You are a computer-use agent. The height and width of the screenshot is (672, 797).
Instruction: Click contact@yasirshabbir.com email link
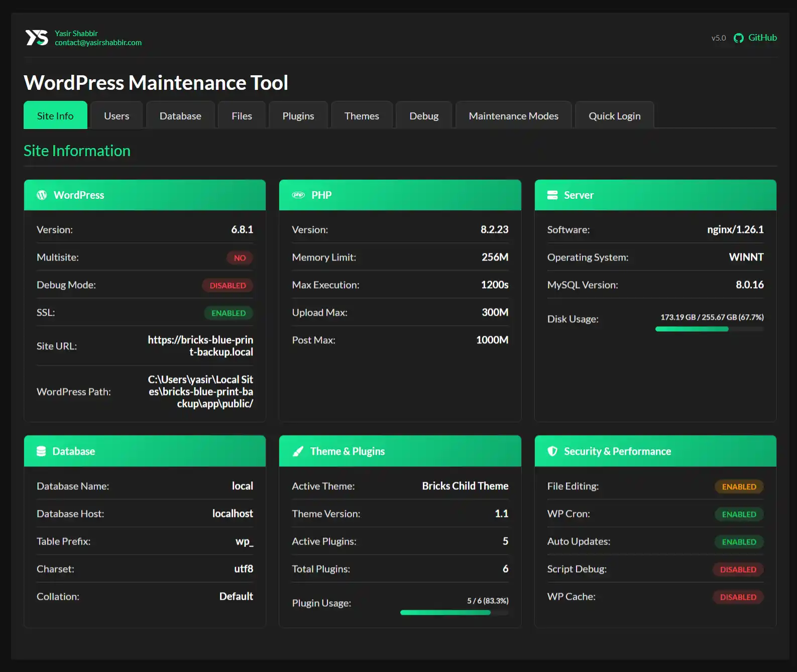(x=98, y=43)
